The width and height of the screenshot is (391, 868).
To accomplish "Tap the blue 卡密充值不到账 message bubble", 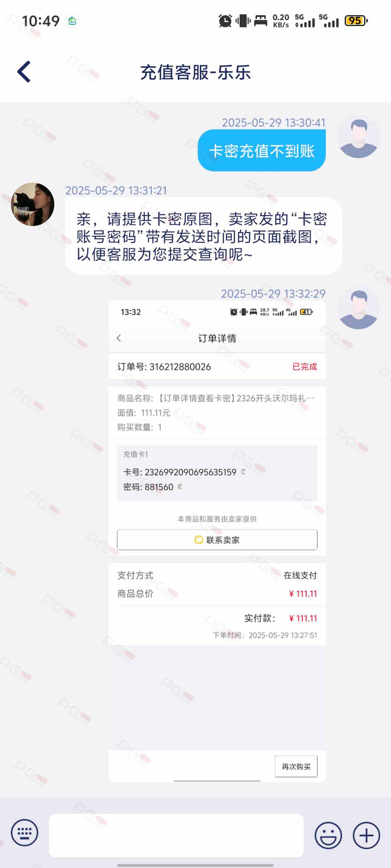I will click(262, 150).
